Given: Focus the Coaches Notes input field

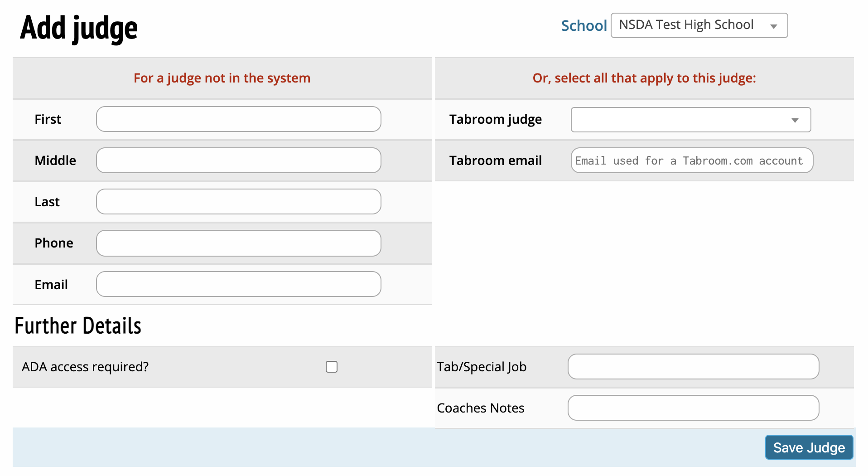Looking at the screenshot, I should (693, 408).
